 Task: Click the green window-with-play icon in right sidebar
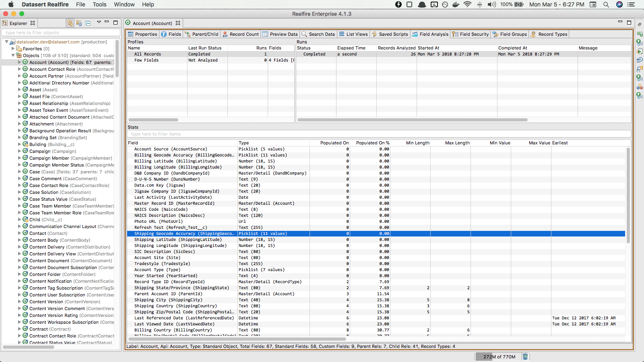pos(640,34)
